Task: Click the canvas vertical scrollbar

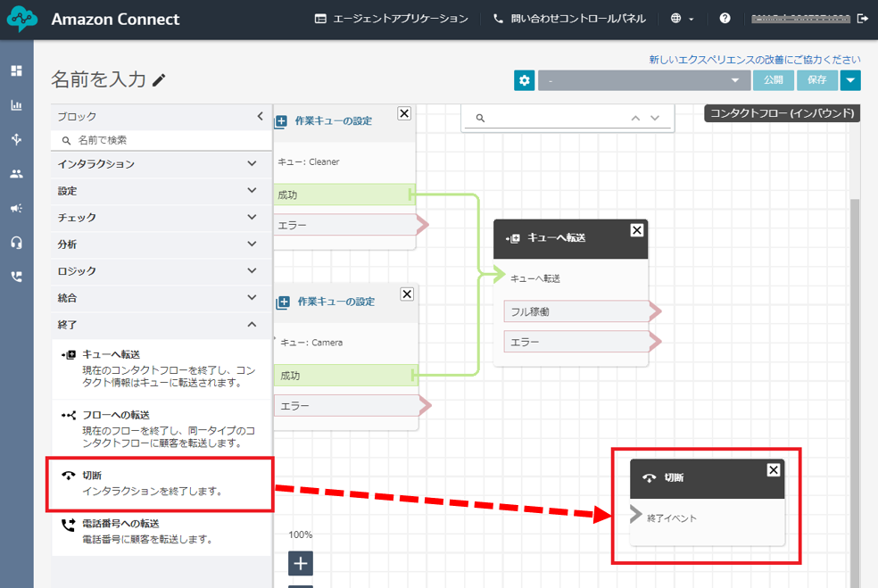Action: pyautogui.click(x=855, y=392)
